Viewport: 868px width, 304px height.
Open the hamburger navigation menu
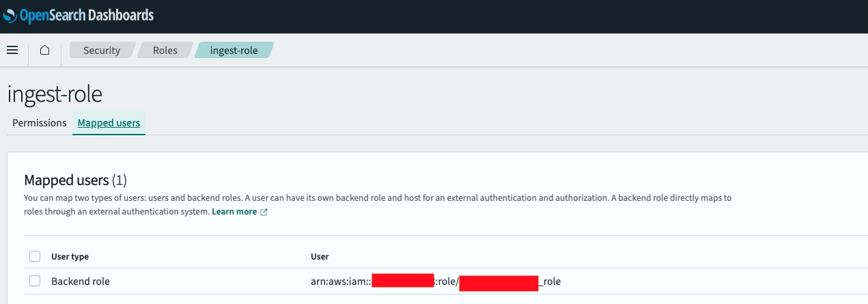click(x=12, y=50)
